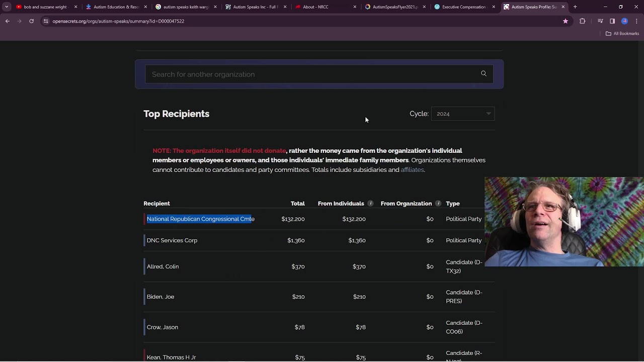Bookmark this page with the star icon

(566, 21)
